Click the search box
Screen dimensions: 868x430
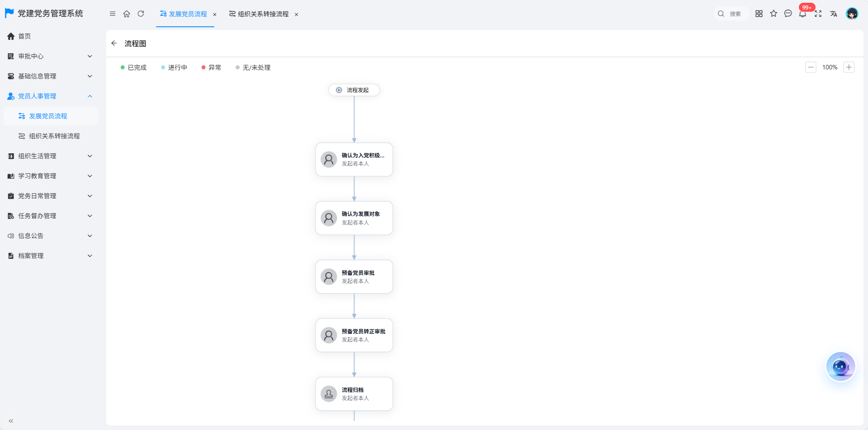pyautogui.click(x=731, y=14)
